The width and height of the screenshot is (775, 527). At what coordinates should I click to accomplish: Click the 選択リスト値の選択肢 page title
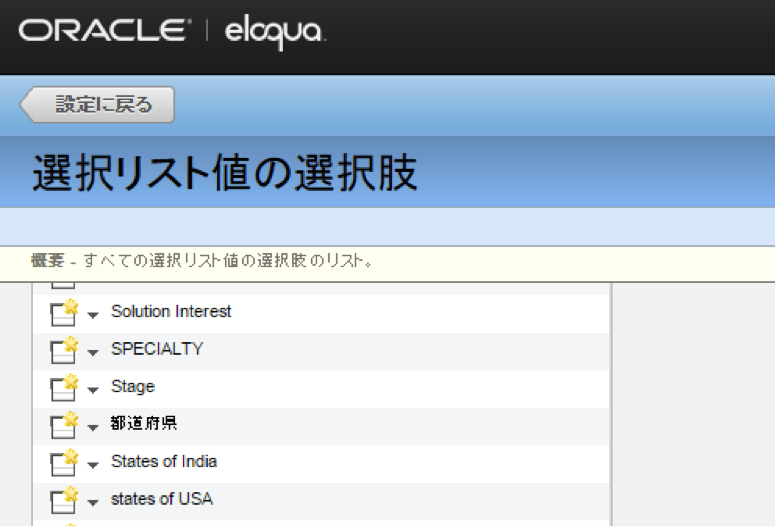click(x=225, y=173)
